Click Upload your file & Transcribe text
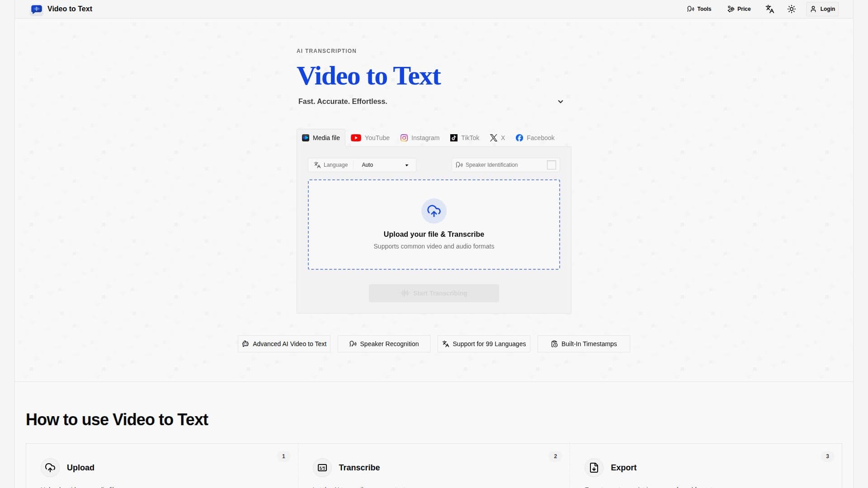Screen dimensions: 868x488 (x=434, y=234)
